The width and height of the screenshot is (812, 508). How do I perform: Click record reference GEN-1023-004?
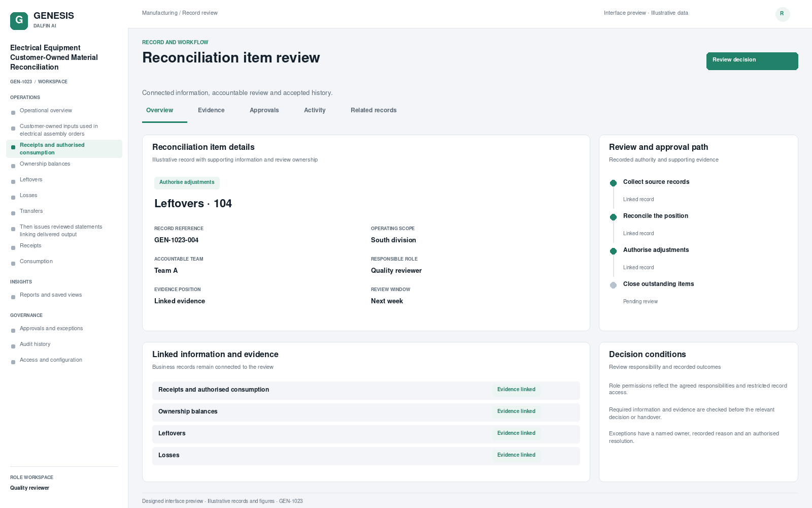(176, 240)
